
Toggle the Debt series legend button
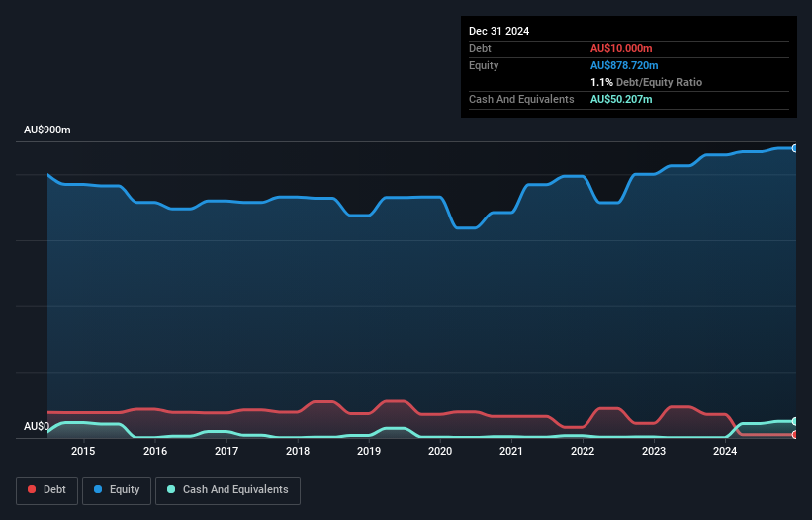coord(45,490)
